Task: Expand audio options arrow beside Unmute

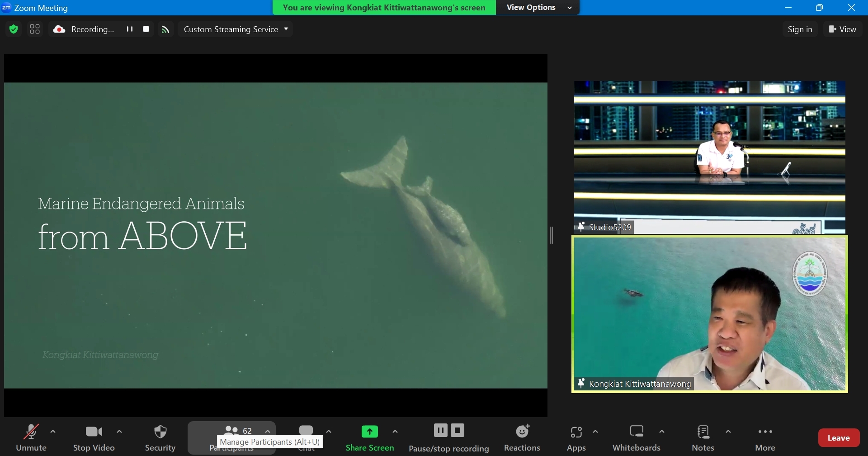Action: [x=53, y=432]
